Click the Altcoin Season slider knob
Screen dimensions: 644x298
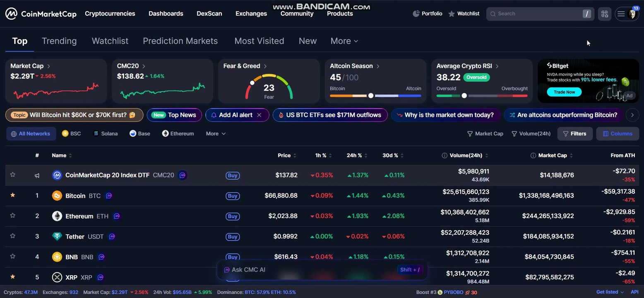(371, 96)
